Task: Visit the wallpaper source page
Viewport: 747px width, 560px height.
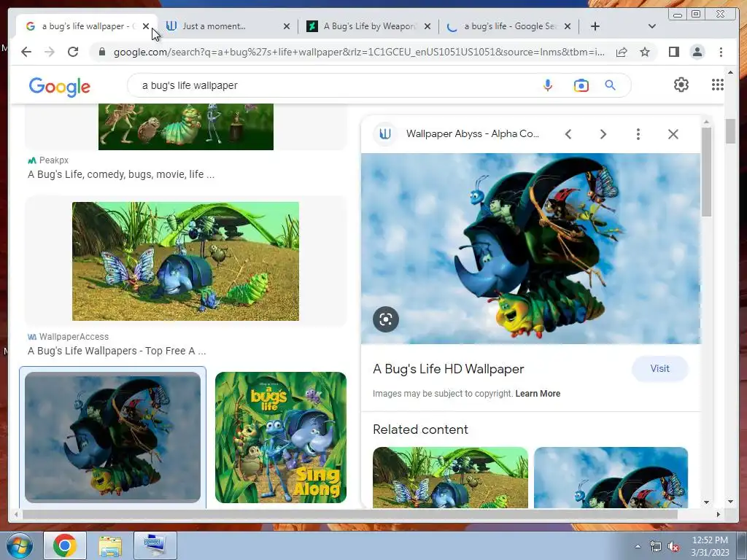Action: (x=659, y=368)
